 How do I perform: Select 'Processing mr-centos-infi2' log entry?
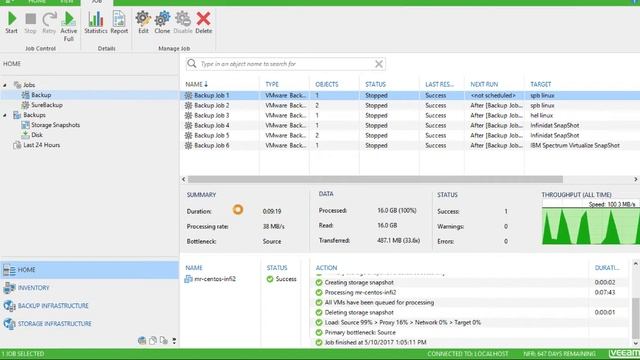tap(469, 292)
